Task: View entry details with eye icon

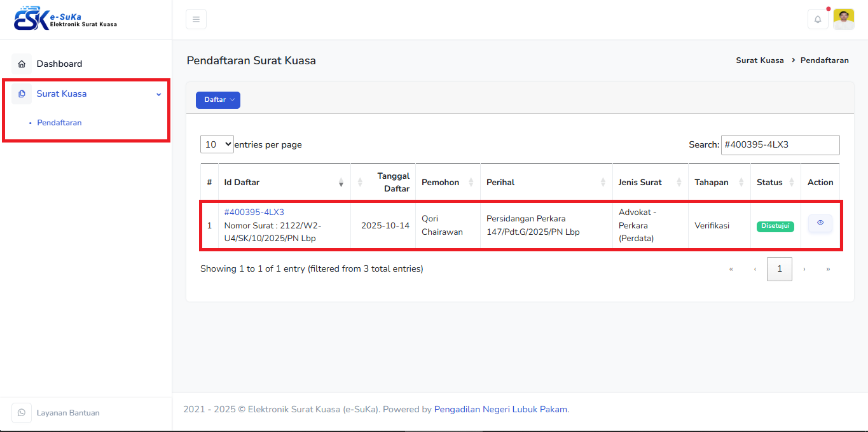Action: 820,223
